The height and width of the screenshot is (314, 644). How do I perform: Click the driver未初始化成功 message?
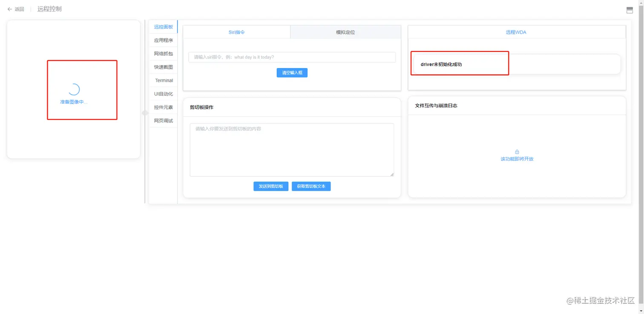(441, 64)
